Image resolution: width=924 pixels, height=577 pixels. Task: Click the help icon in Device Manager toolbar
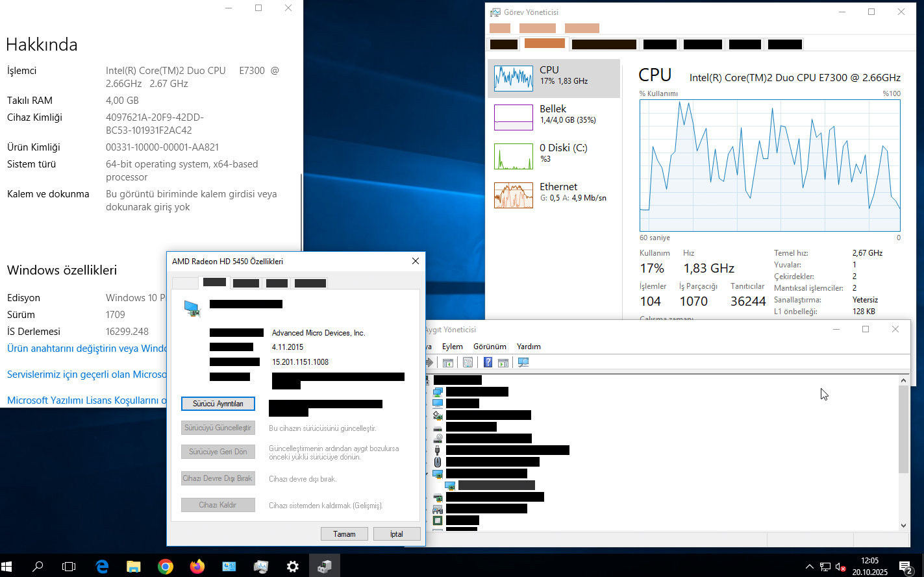pyautogui.click(x=488, y=362)
